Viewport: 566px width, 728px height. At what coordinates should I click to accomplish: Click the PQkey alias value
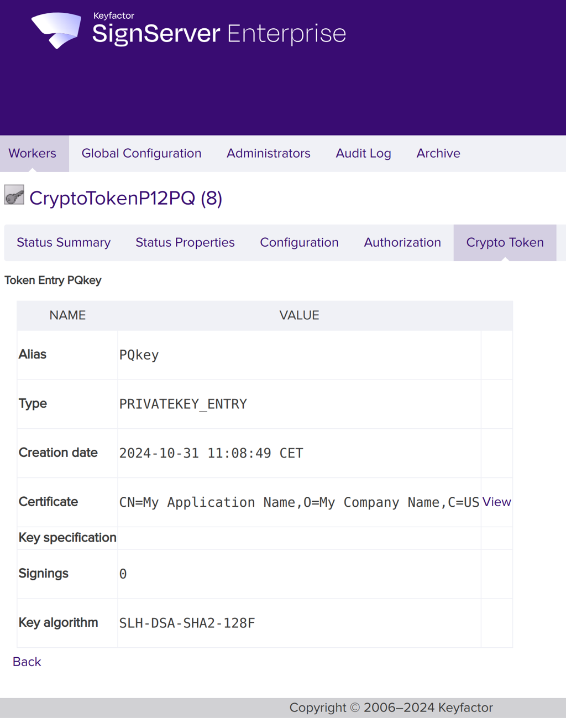tap(139, 355)
